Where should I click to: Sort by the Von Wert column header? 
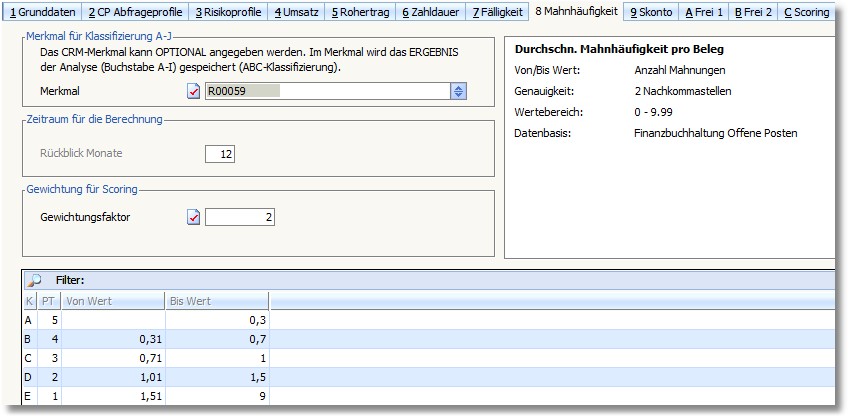pyautogui.click(x=112, y=300)
